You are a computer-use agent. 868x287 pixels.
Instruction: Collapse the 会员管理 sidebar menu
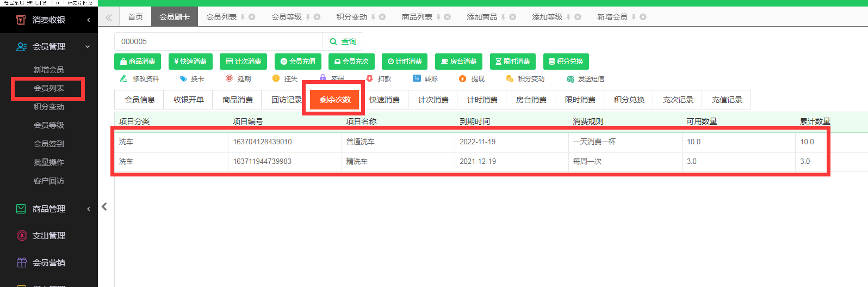[x=88, y=47]
